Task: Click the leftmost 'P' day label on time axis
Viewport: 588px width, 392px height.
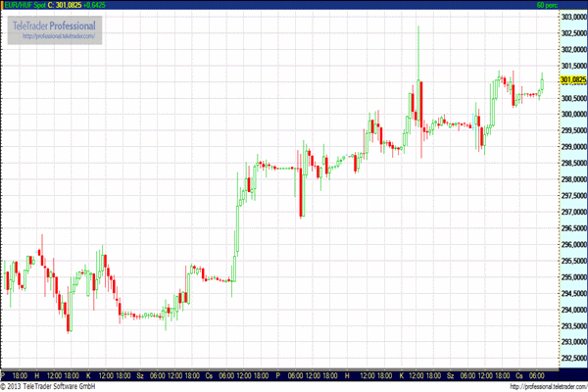Action: coord(4,375)
